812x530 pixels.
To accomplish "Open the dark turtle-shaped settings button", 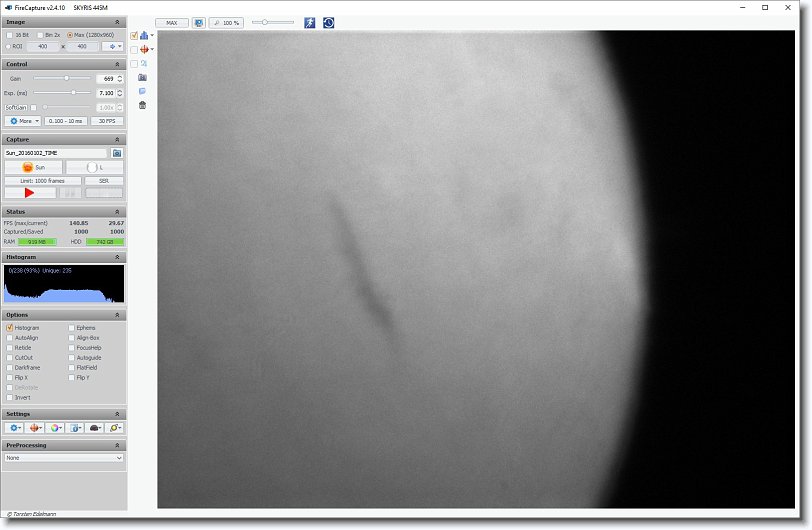I will [x=95, y=428].
